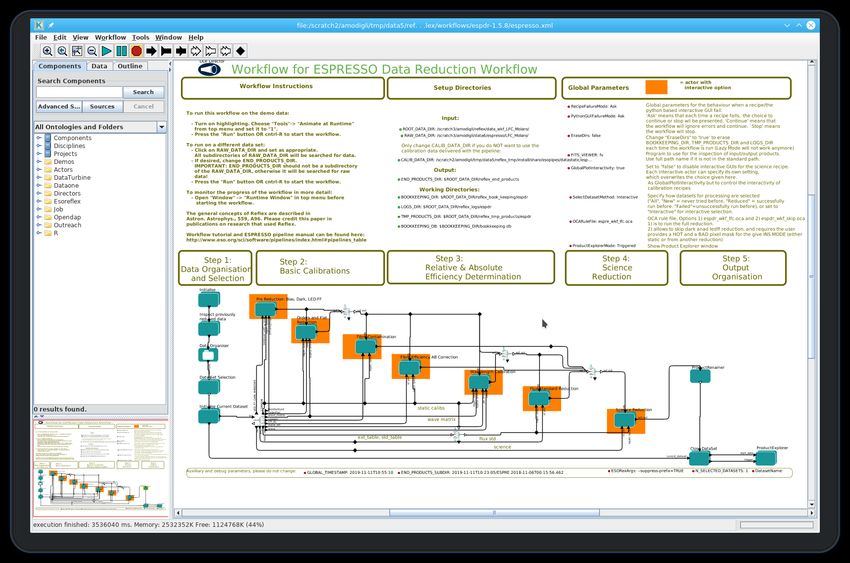Click the Search button
Screen dimensions: 850x563
tap(143, 92)
